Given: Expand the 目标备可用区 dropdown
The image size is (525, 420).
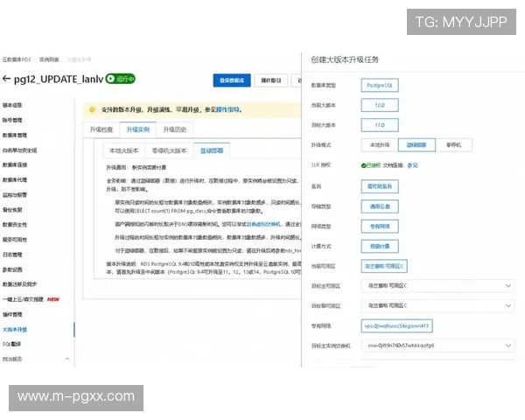Looking at the screenshot, I should coord(437,306).
